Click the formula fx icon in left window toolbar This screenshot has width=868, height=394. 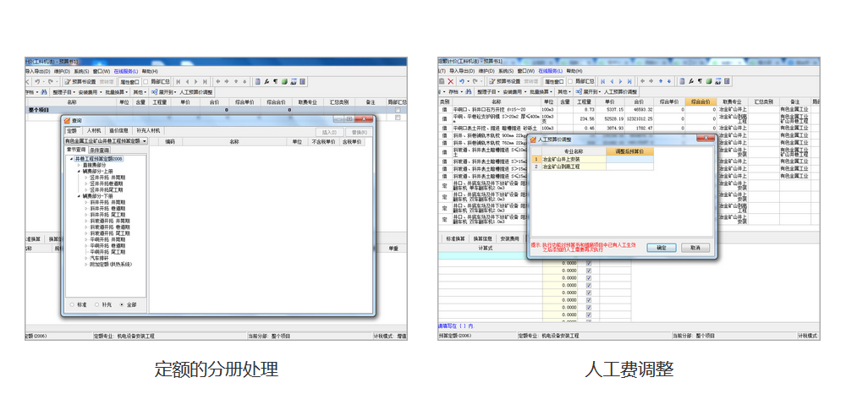point(266,82)
